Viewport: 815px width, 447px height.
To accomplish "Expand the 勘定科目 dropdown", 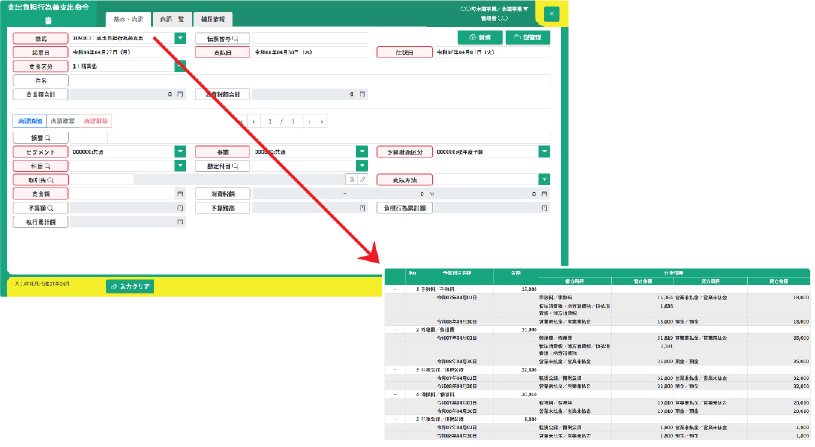I will point(362,166).
